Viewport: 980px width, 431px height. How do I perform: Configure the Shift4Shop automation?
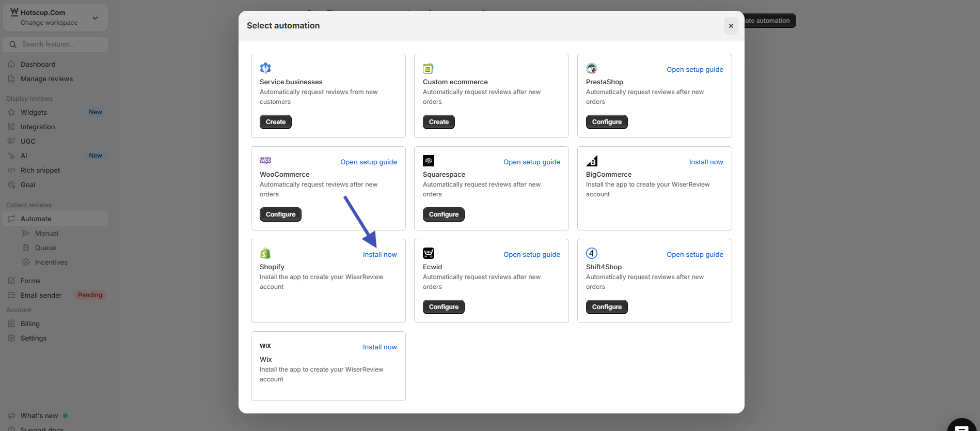point(607,307)
